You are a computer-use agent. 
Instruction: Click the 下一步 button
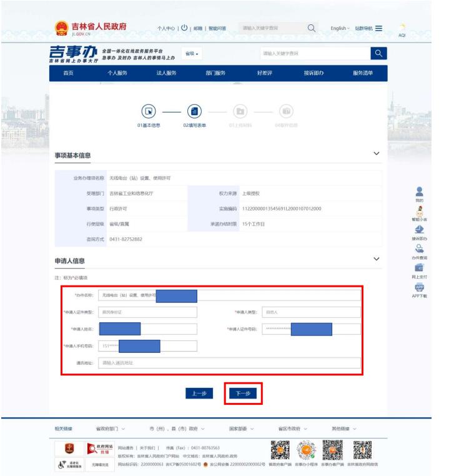pyautogui.click(x=243, y=393)
